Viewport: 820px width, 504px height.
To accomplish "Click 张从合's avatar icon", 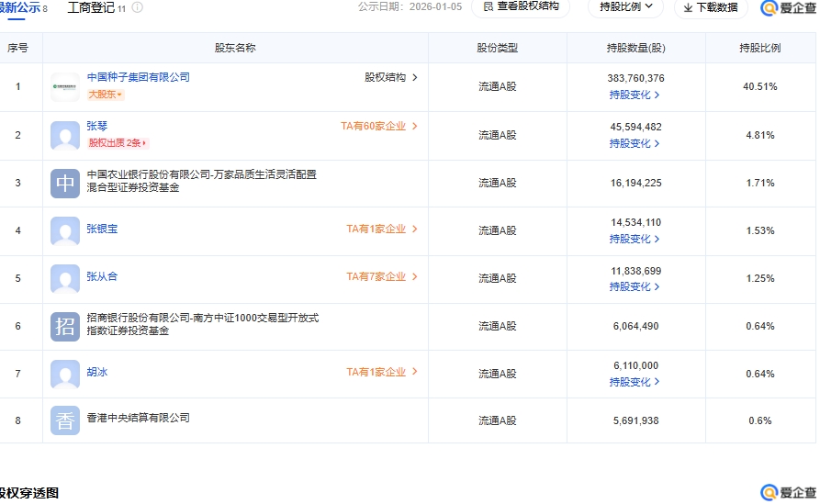I will pos(65,279).
